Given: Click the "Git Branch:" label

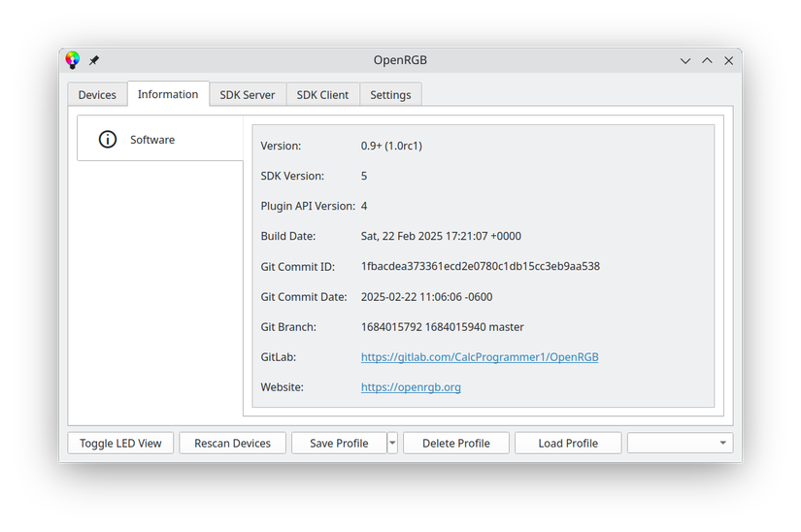Looking at the screenshot, I should pos(288,327).
